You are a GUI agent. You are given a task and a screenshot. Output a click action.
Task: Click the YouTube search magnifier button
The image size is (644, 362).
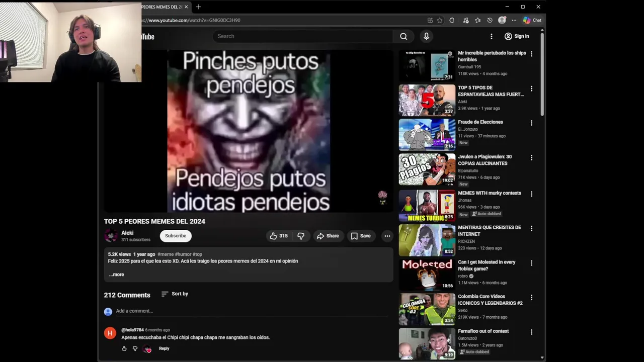pos(404,36)
